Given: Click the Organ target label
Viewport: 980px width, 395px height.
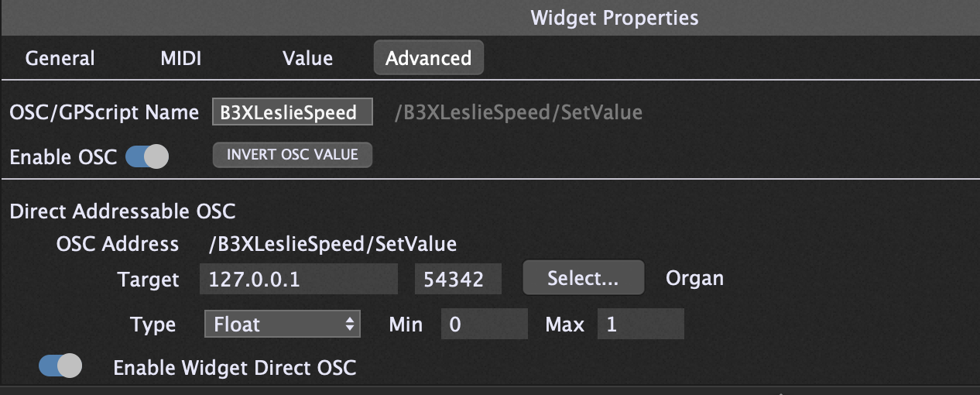Looking at the screenshot, I should pyautogui.click(x=694, y=278).
